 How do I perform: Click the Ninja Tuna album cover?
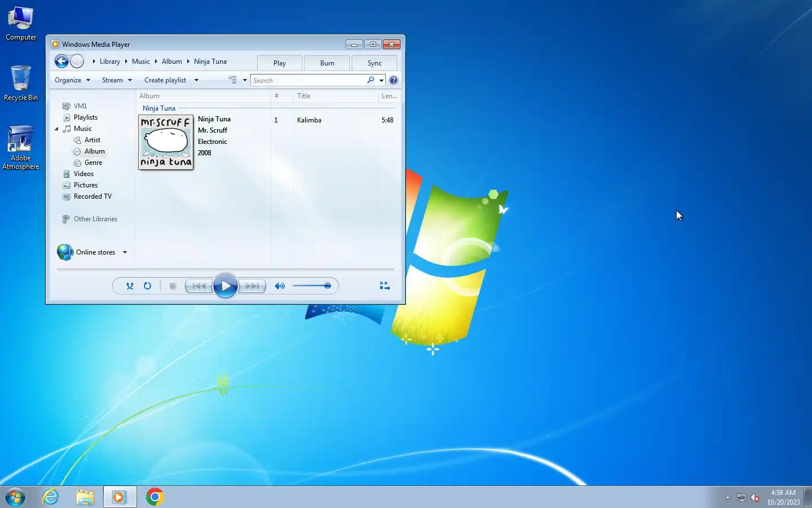click(x=166, y=142)
